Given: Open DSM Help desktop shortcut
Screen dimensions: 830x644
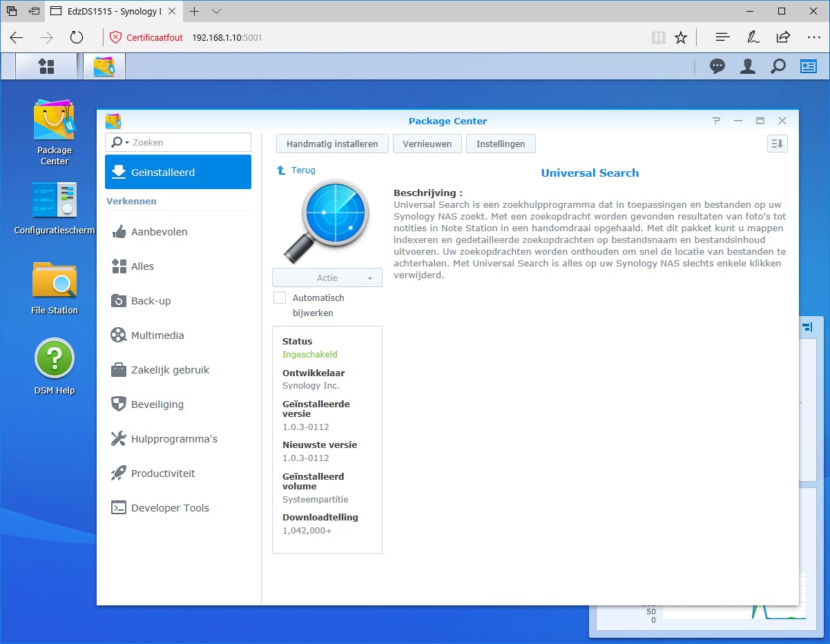Looking at the screenshot, I should click(54, 367).
